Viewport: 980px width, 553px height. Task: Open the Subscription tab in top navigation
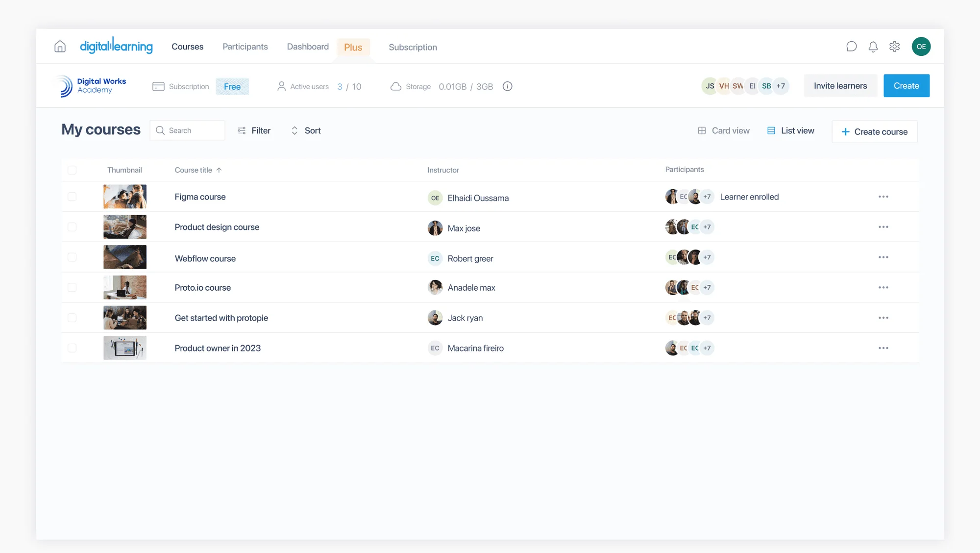[413, 47]
